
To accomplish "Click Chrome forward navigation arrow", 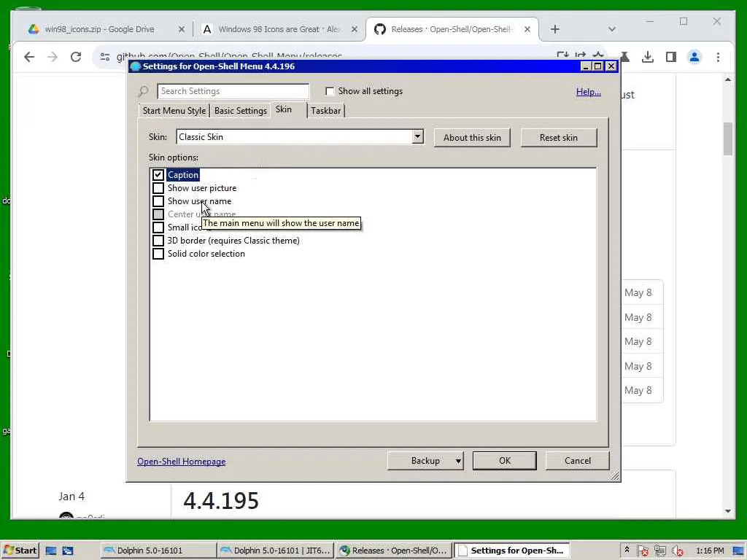I will [53, 57].
